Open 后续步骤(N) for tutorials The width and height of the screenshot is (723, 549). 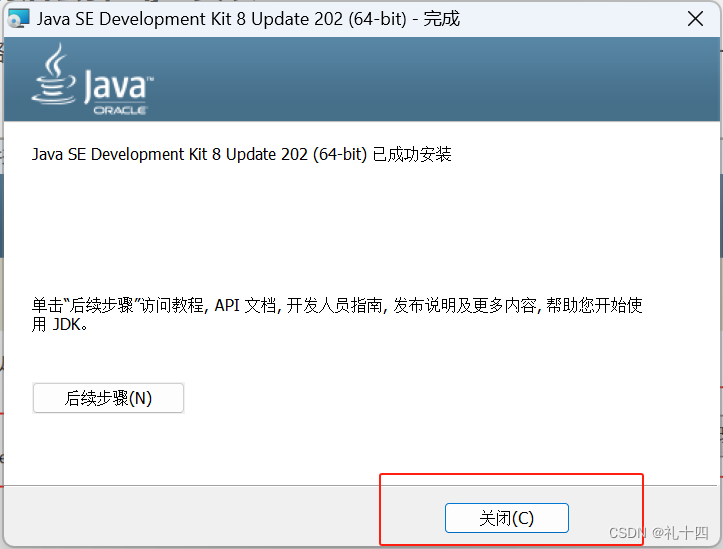(108, 398)
